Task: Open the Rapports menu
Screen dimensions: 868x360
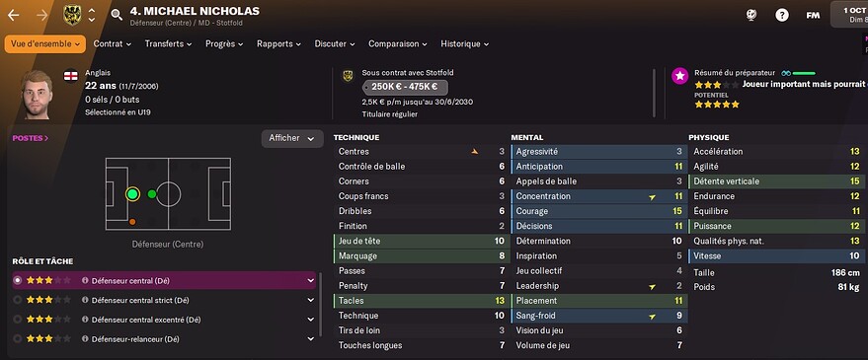Action: click(279, 43)
